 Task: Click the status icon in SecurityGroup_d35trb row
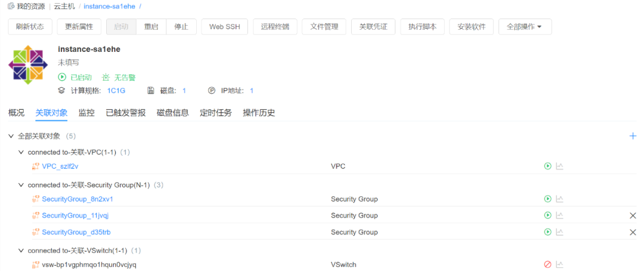547,232
